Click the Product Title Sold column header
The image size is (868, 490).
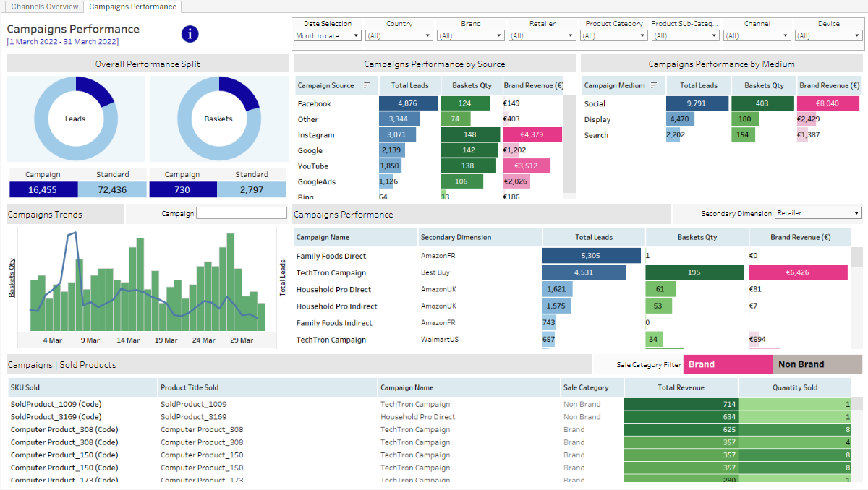268,387
